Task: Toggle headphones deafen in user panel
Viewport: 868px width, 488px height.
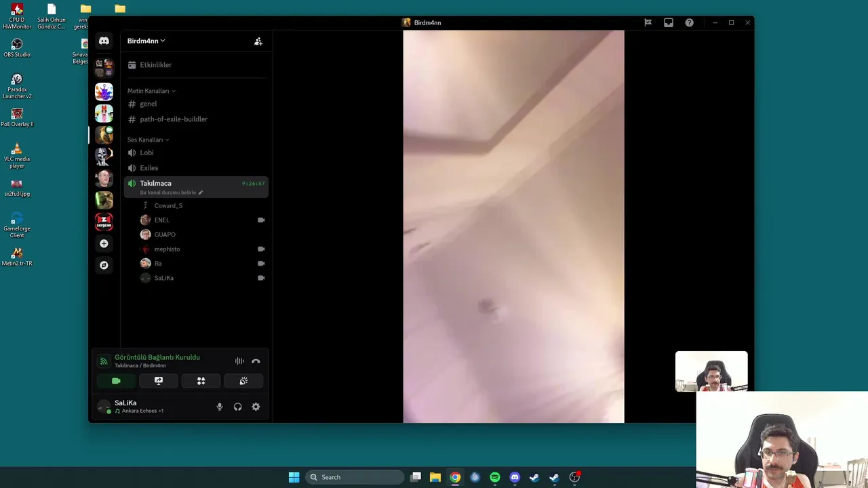Action: click(237, 407)
